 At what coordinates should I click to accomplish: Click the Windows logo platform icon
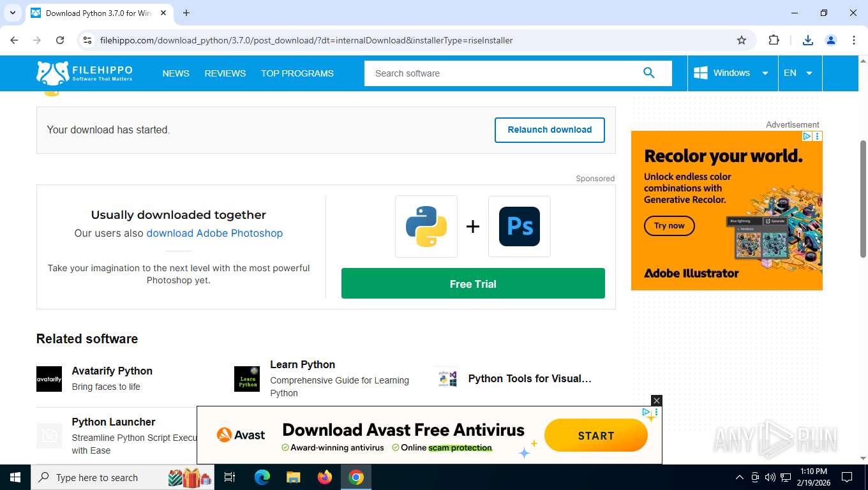[700, 73]
